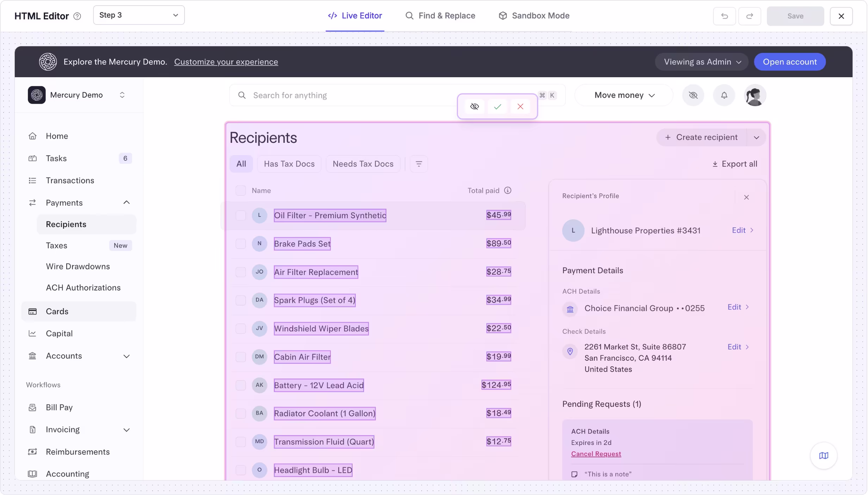Click the Open account button
868x495 pixels.
click(x=790, y=62)
